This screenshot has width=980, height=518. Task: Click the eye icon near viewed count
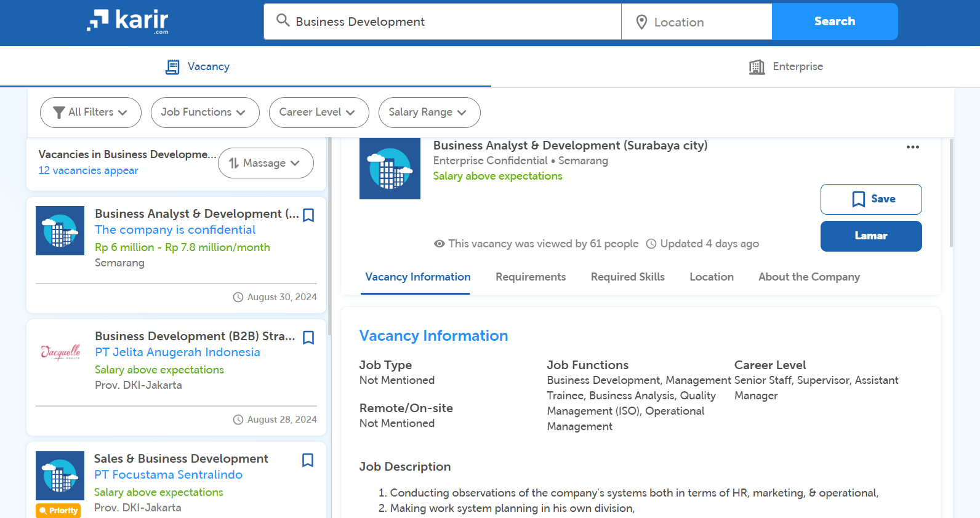click(x=440, y=244)
